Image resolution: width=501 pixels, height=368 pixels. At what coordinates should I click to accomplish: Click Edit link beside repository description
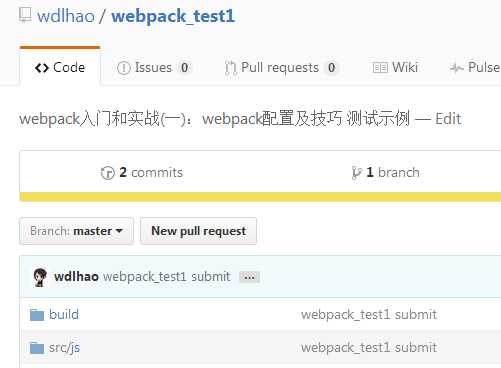[x=448, y=119]
